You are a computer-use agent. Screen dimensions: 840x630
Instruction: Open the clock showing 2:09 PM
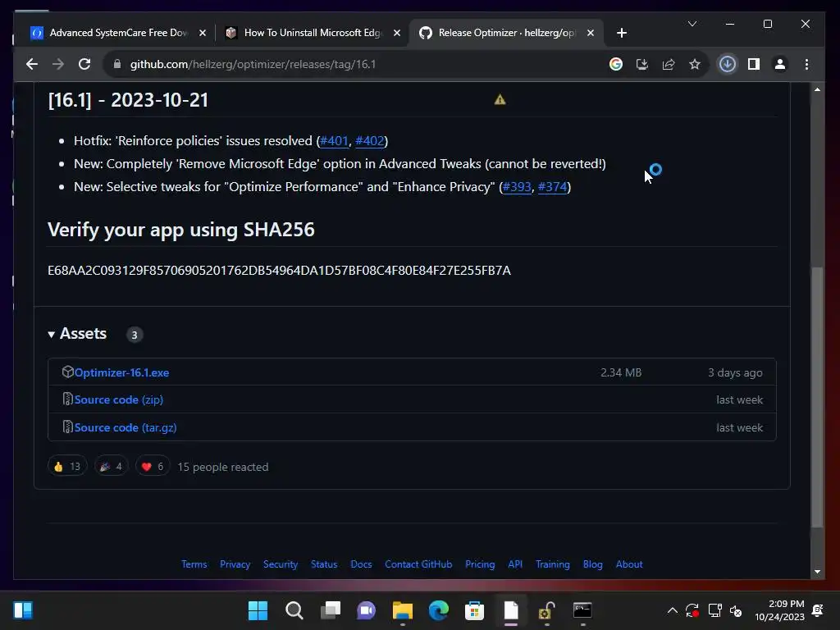779,610
